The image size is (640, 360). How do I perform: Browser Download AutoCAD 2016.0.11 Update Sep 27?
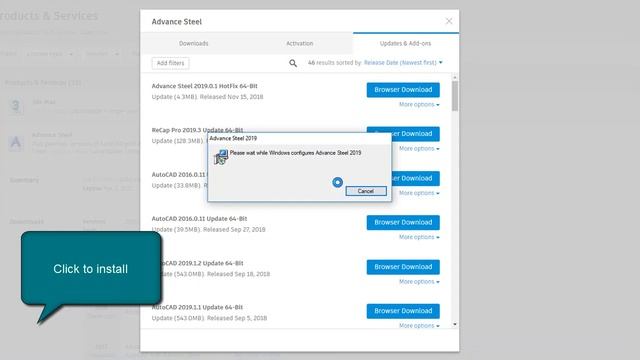403,222
